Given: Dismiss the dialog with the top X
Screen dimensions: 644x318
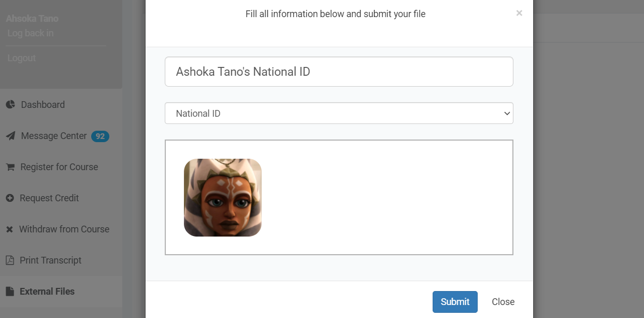Looking at the screenshot, I should 519,13.
